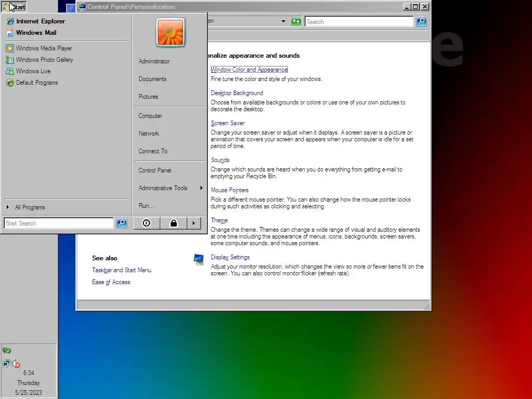The image size is (532, 399).
Task: Click the lock button in Start menu
Action: click(x=174, y=223)
